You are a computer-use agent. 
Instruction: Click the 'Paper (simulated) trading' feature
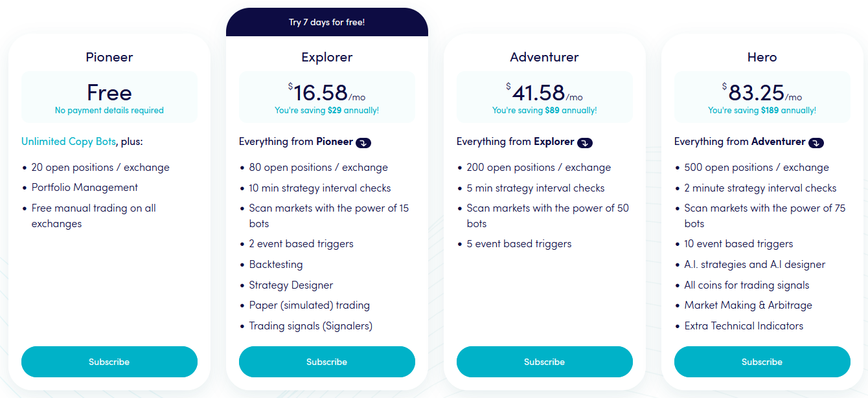point(309,305)
